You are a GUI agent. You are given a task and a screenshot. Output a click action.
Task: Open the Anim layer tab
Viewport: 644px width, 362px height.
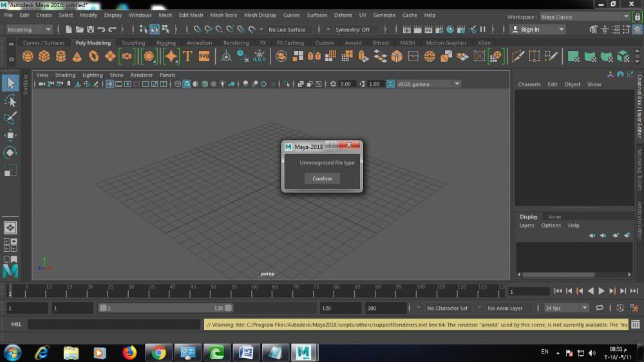[x=554, y=216]
